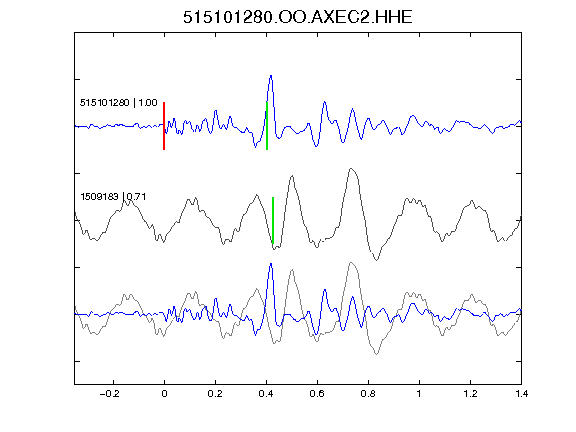The width and height of the screenshot is (576, 432).
Task: Click the green marker on the top blue trace
Action: [x=267, y=126]
